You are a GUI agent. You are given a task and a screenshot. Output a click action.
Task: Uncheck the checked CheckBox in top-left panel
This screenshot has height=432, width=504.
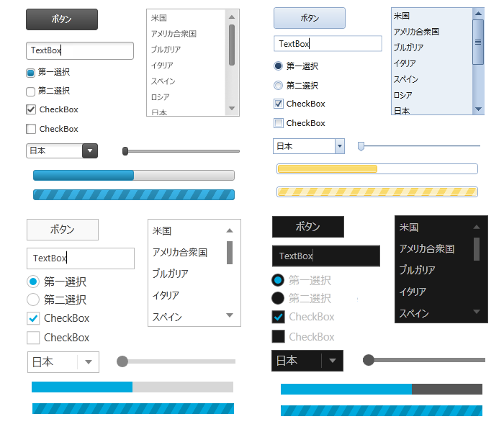(x=31, y=110)
